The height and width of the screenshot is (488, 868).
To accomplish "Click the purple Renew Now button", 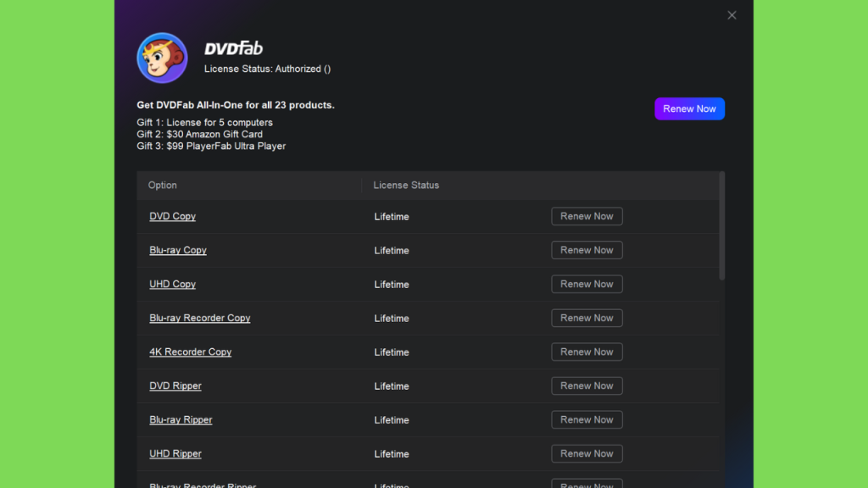I will point(689,109).
